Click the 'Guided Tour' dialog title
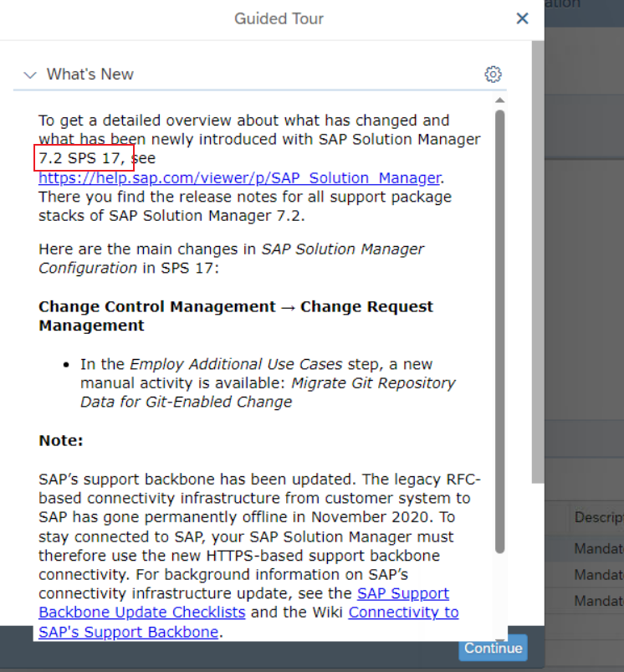This screenshot has height=672, width=624. (279, 19)
